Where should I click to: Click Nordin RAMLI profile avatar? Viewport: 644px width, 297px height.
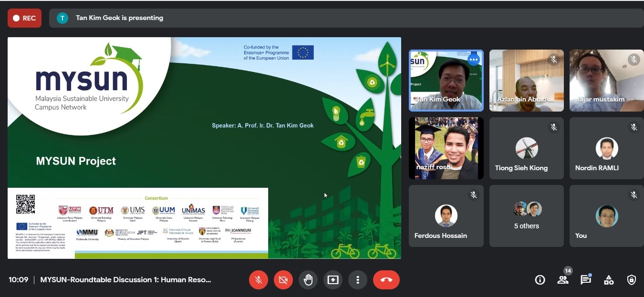(607, 149)
